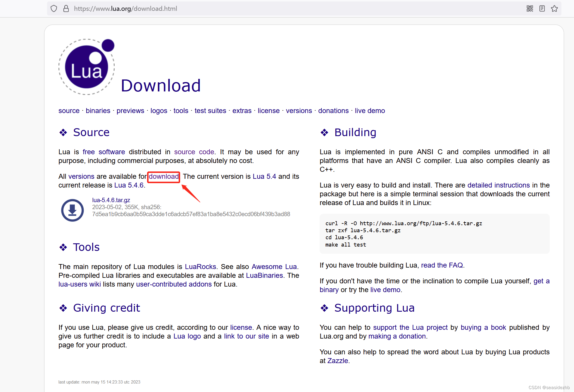574x392 pixels.
Task: Click the 'Download' page heading
Action: coord(161,86)
